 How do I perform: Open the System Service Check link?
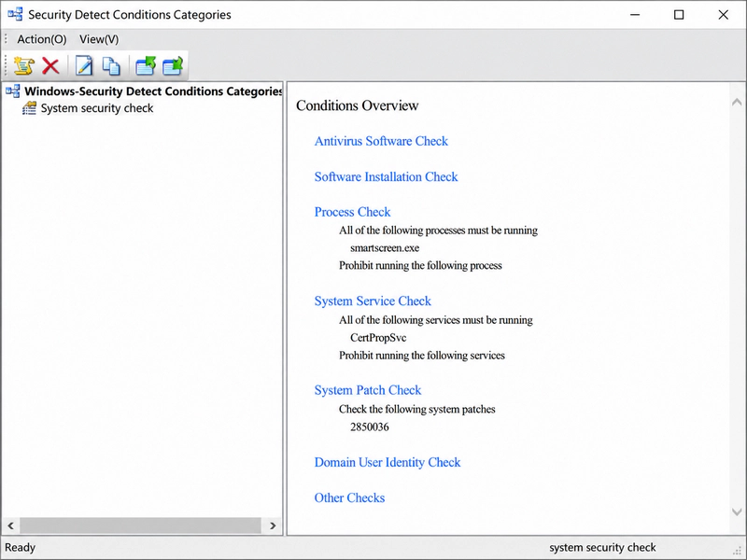373,301
